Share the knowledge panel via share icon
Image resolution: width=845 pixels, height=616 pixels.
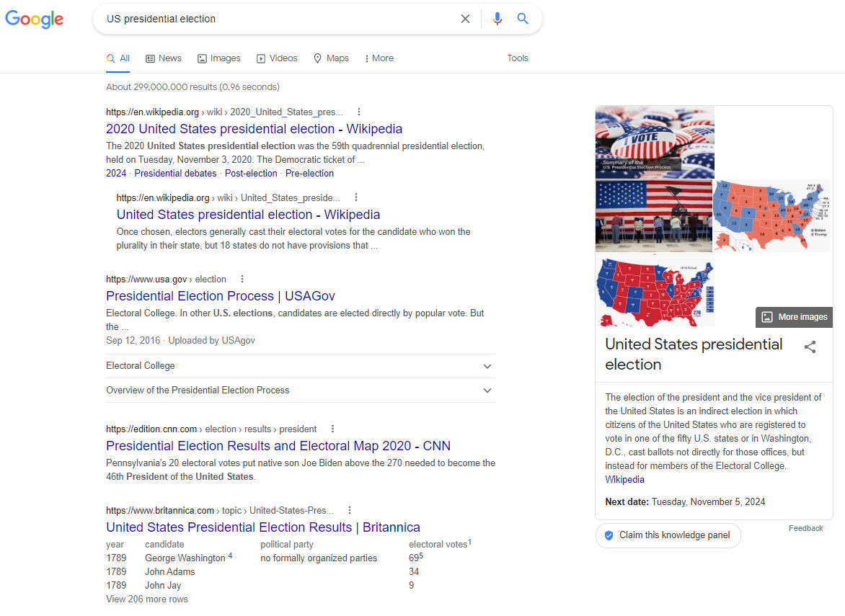coord(810,347)
